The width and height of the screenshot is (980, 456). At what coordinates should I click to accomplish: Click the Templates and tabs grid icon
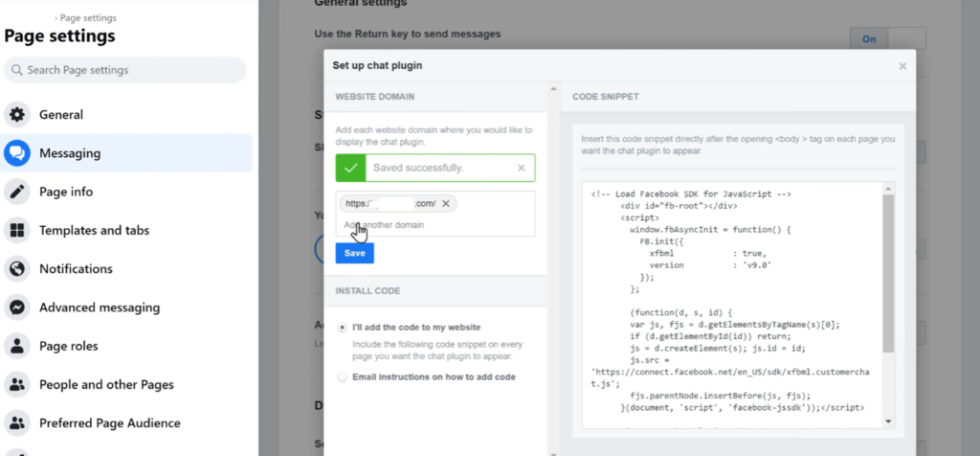point(17,230)
